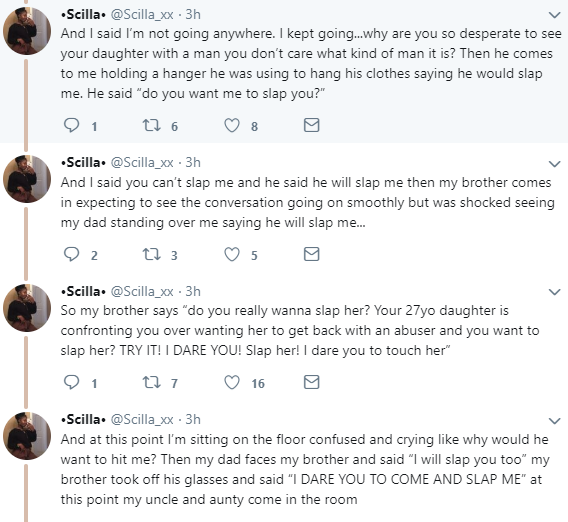Viewport: 568px width, 522px height.
Task: Expand the chevron menu on the last tweet
Action: click(555, 421)
